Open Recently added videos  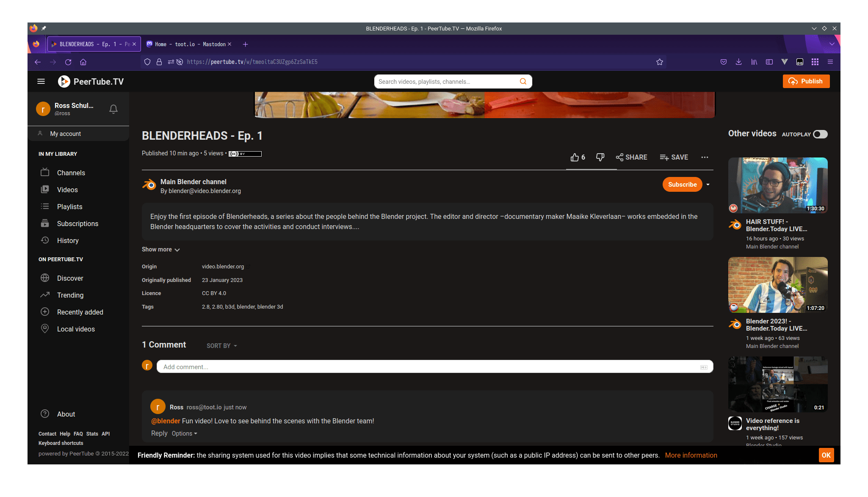(x=80, y=312)
